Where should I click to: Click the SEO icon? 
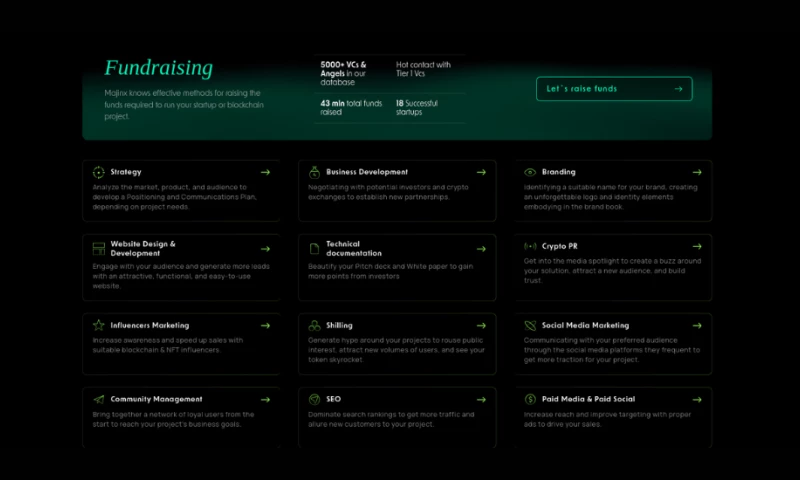314,399
